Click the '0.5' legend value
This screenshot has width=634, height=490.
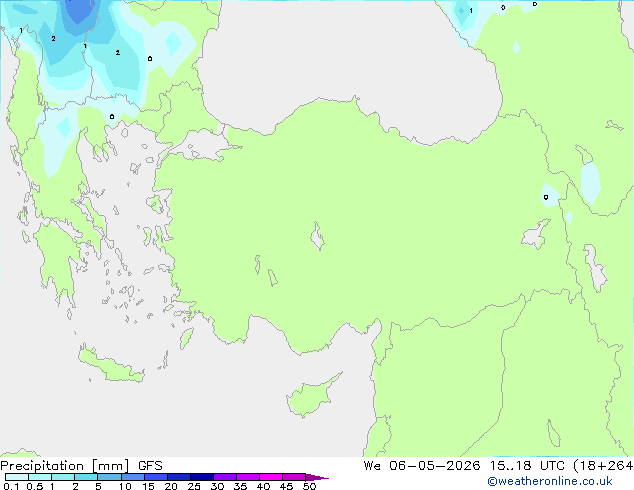click(35, 486)
